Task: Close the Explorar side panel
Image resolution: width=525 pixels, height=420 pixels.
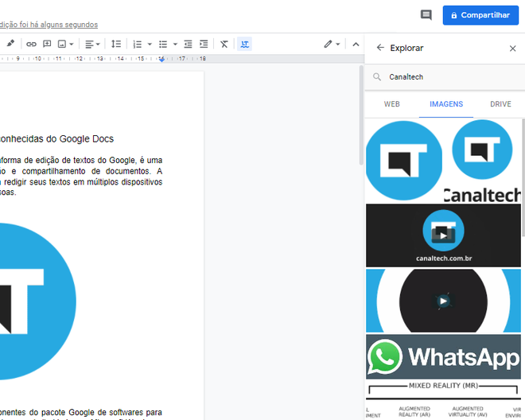Action: 512,49
